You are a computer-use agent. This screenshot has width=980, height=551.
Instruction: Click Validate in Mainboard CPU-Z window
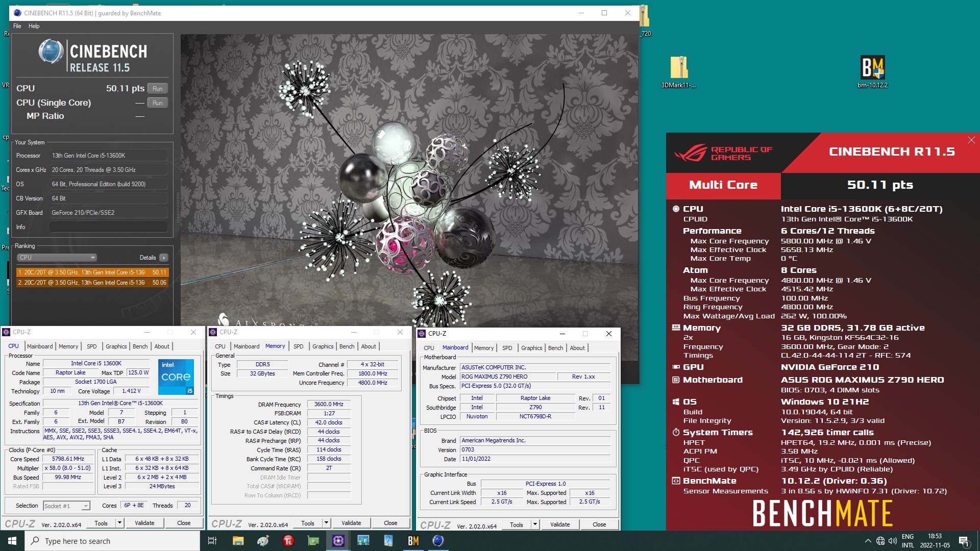click(560, 524)
